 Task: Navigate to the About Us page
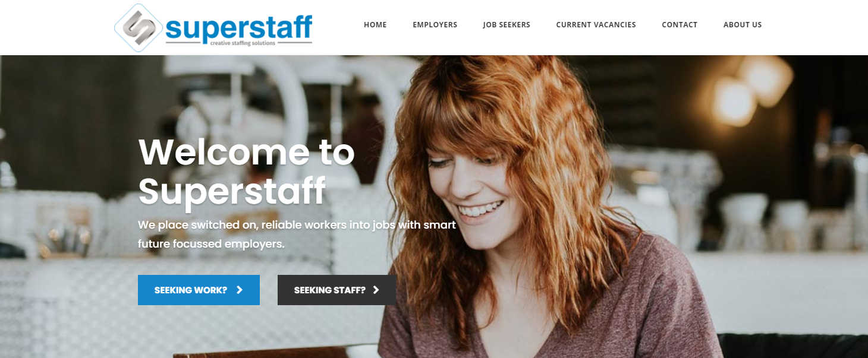[743, 25]
